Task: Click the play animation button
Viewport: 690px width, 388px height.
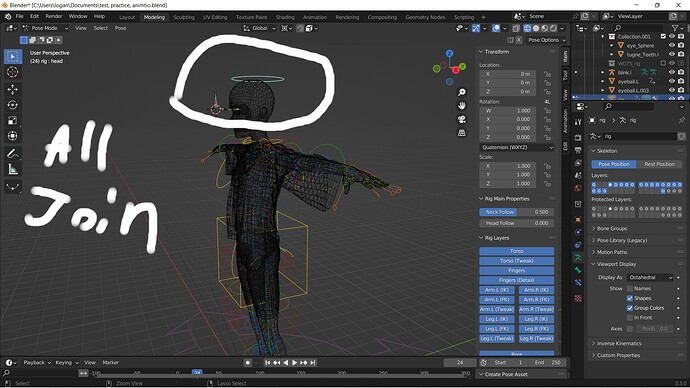Action: [x=294, y=362]
